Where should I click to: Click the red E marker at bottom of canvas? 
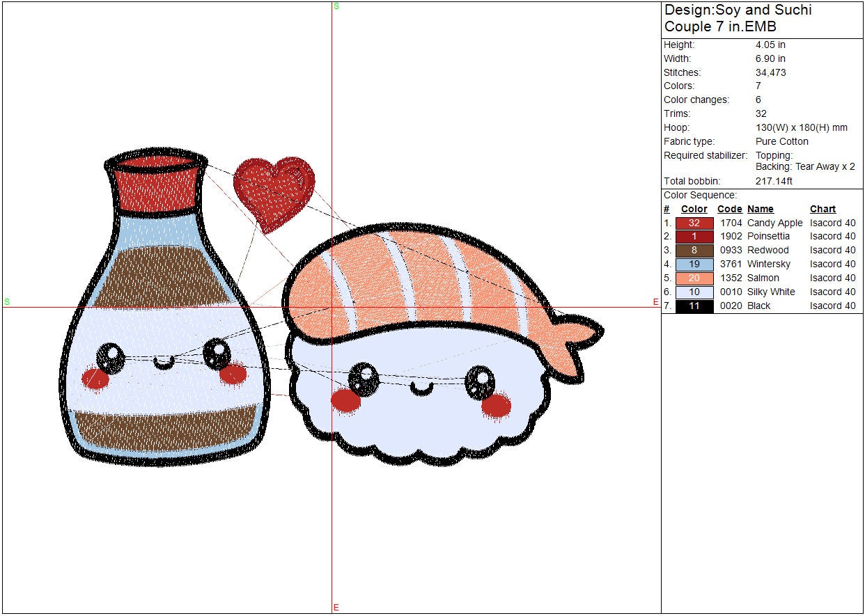pos(336,608)
